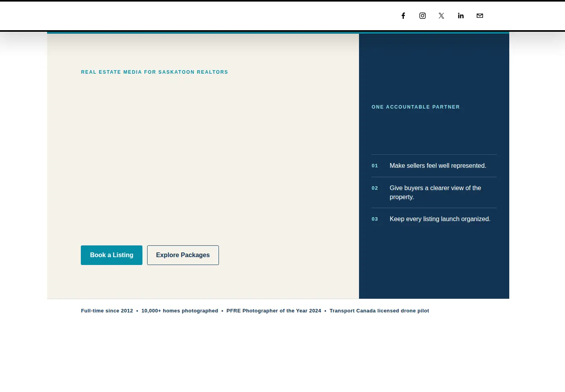The image size is (565, 392).
Task: Click 'Keep every listing launch organized.' text
Action: pos(440,219)
